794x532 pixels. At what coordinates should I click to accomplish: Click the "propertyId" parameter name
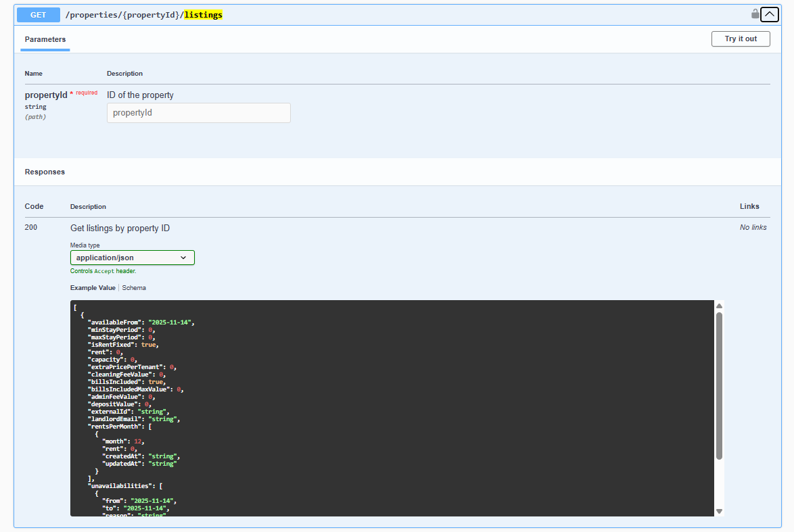coord(46,95)
